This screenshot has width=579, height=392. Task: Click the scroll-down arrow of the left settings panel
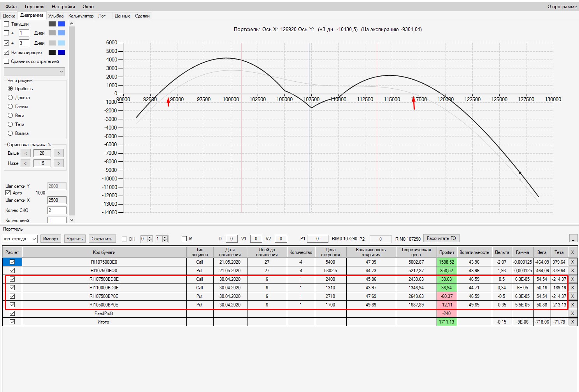point(72,220)
